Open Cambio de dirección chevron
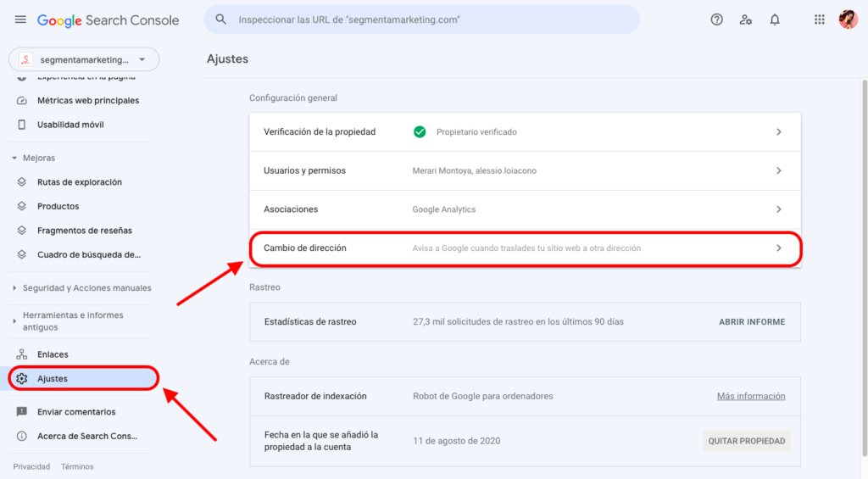This screenshot has width=868, height=479. click(x=779, y=248)
